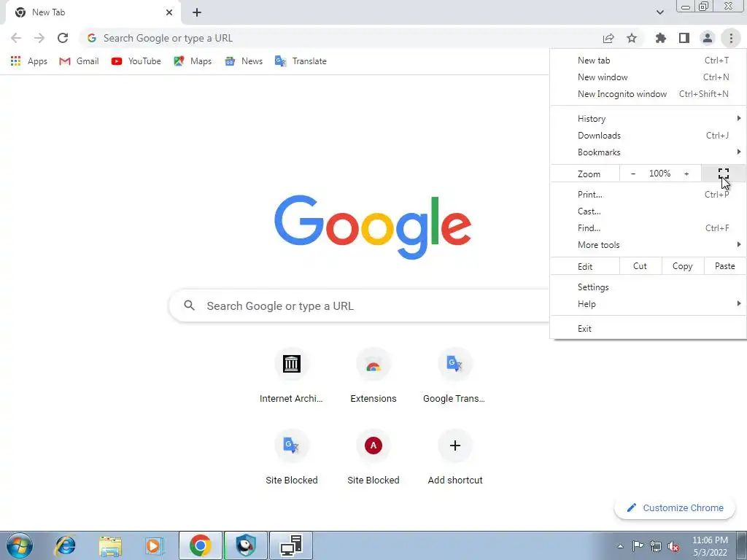Click Customize Chrome button
Viewport: 747px width, 560px height.
(x=675, y=507)
